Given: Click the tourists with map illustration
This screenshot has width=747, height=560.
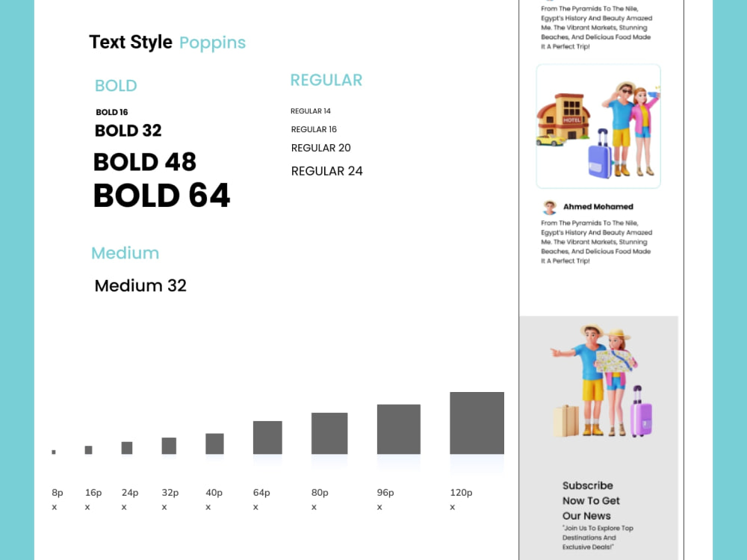Looking at the screenshot, I should pos(601,381).
